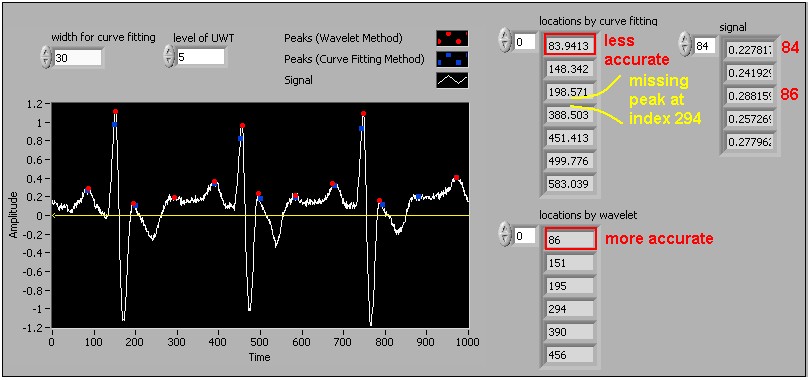Click the Signal legend plot icon
The width and height of the screenshot is (808, 380).
pos(452,80)
